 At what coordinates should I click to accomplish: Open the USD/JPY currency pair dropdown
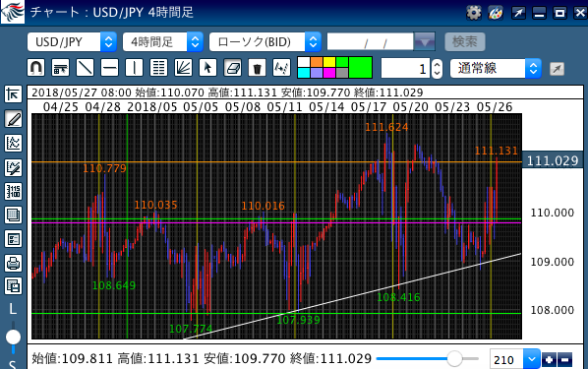72,41
